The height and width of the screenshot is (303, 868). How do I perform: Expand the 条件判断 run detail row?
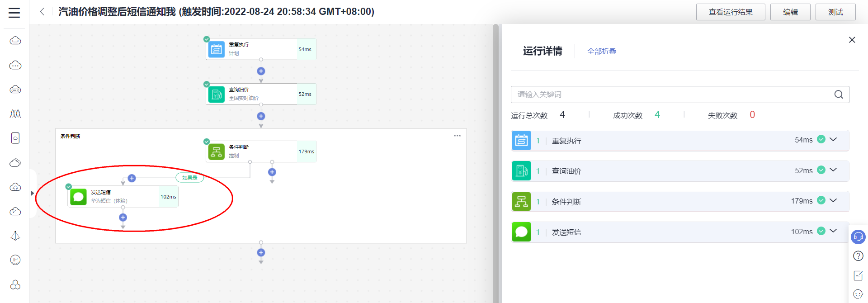833,200
